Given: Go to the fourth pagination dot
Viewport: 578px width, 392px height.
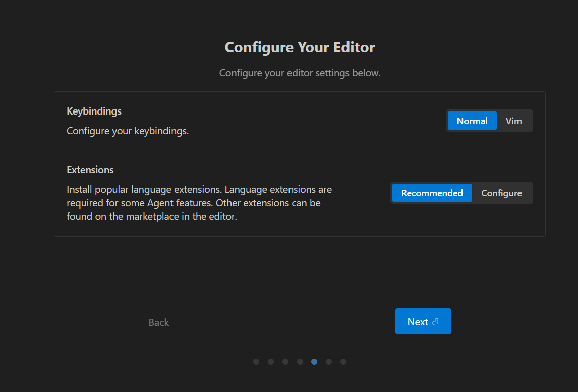Looking at the screenshot, I should click(300, 362).
